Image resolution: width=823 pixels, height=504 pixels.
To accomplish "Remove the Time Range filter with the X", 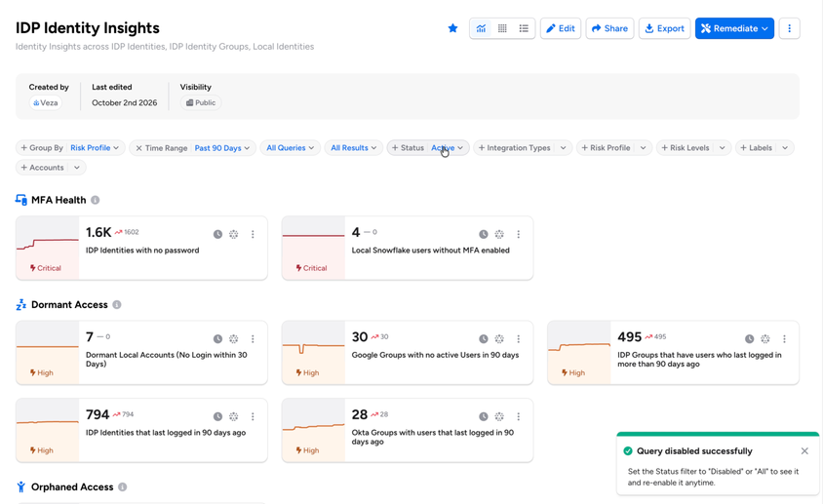I will coord(138,148).
